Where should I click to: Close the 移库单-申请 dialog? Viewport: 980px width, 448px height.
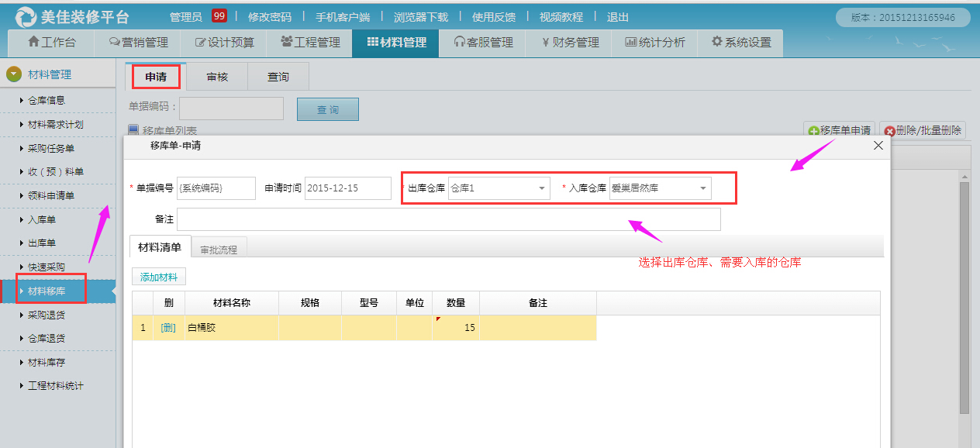(x=878, y=146)
